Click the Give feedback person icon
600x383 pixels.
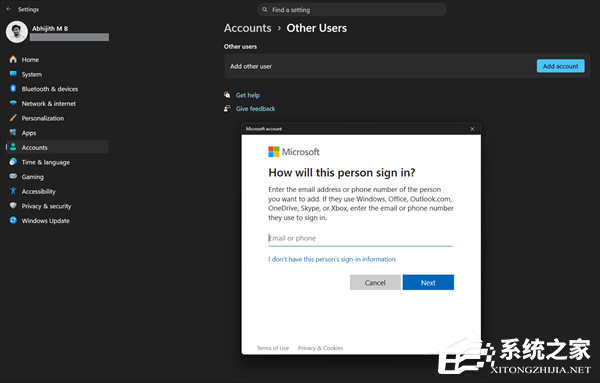click(x=227, y=109)
